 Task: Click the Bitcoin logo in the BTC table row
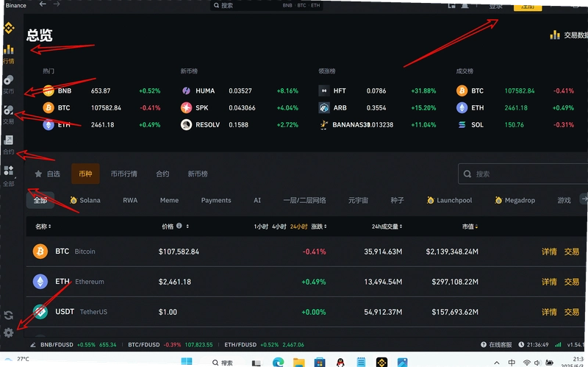point(40,252)
